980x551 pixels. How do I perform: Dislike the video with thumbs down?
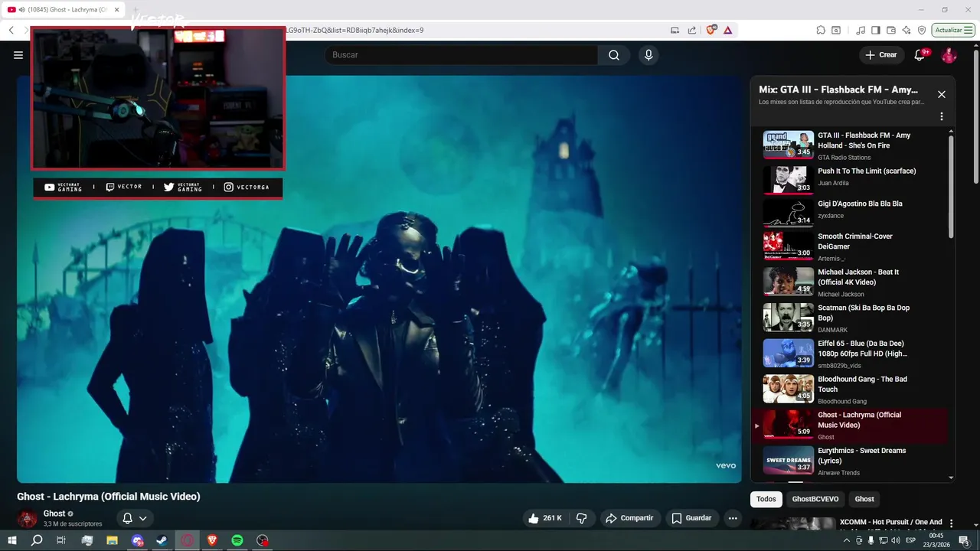coord(581,518)
